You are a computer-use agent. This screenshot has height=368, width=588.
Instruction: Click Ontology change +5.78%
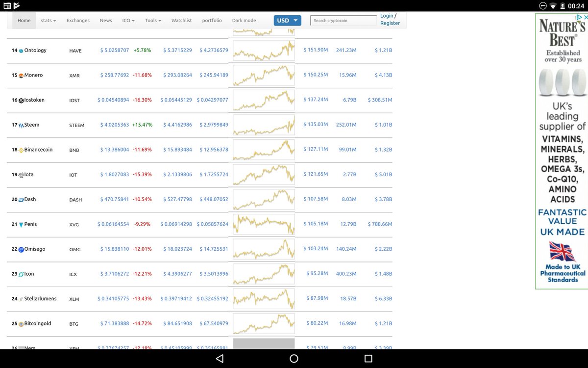click(x=142, y=50)
